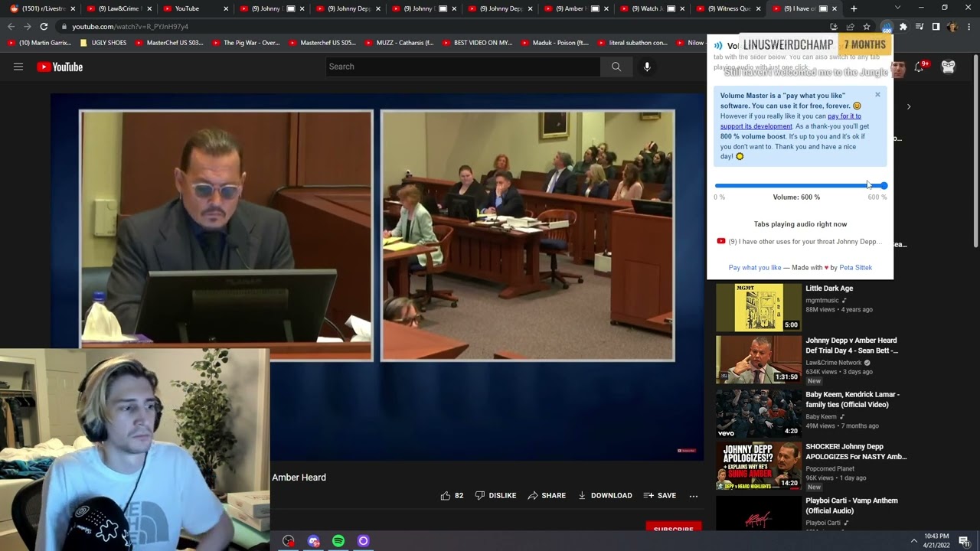This screenshot has width=980, height=551.
Task: Open Discord in the taskbar
Action: coord(314,541)
